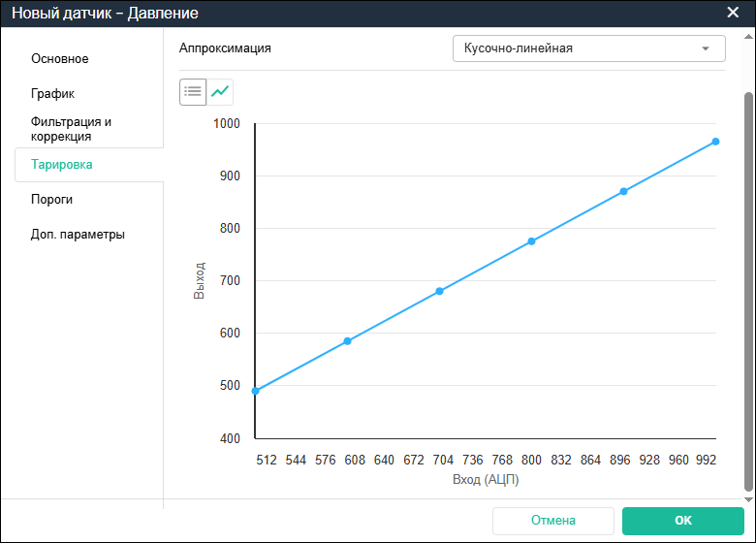Viewport: 756px width, 543px height.
Task: Go to the График tab
Action: [52, 94]
